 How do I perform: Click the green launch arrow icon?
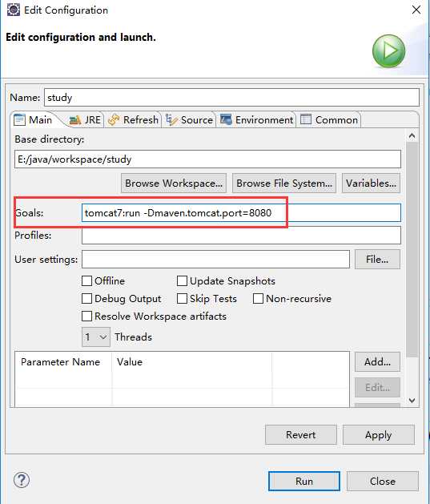[x=388, y=51]
